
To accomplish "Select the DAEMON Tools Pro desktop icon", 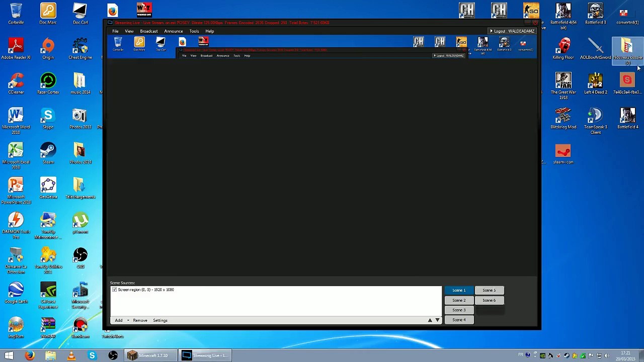I will (x=16, y=226).
